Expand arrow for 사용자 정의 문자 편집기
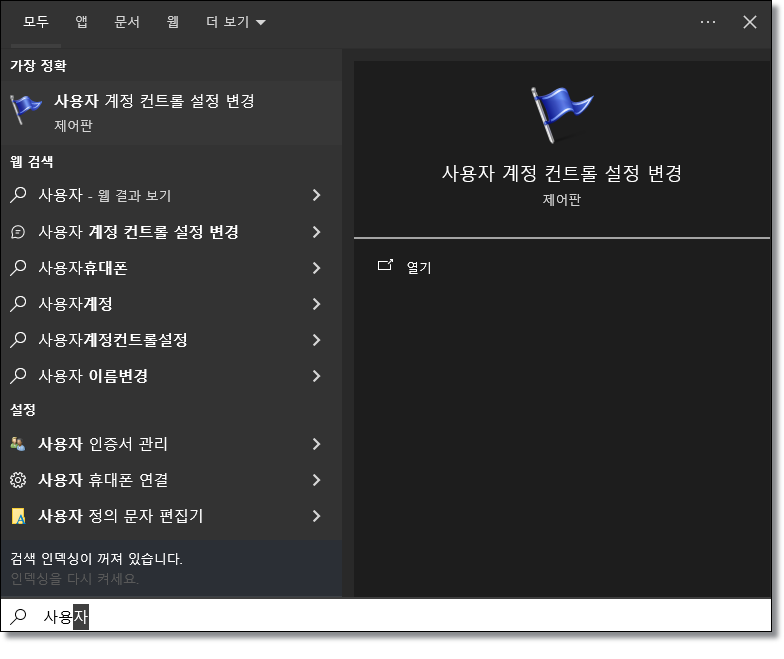This screenshot has width=784, height=659. pyautogui.click(x=316, y=516)
